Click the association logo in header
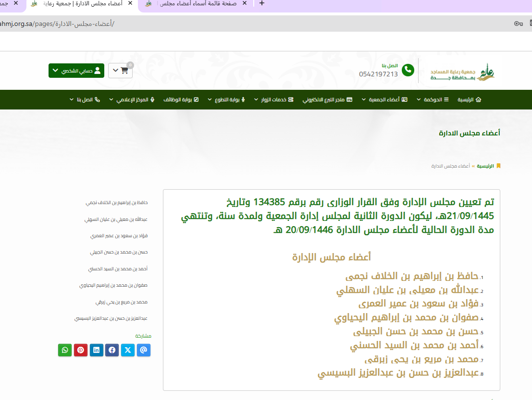 [x=462, y=71]
